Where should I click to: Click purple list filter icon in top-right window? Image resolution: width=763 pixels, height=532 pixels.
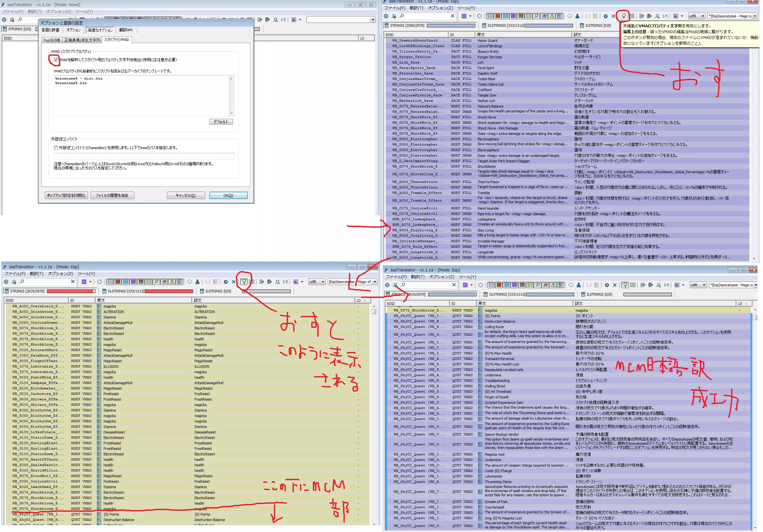coord(513,16)
